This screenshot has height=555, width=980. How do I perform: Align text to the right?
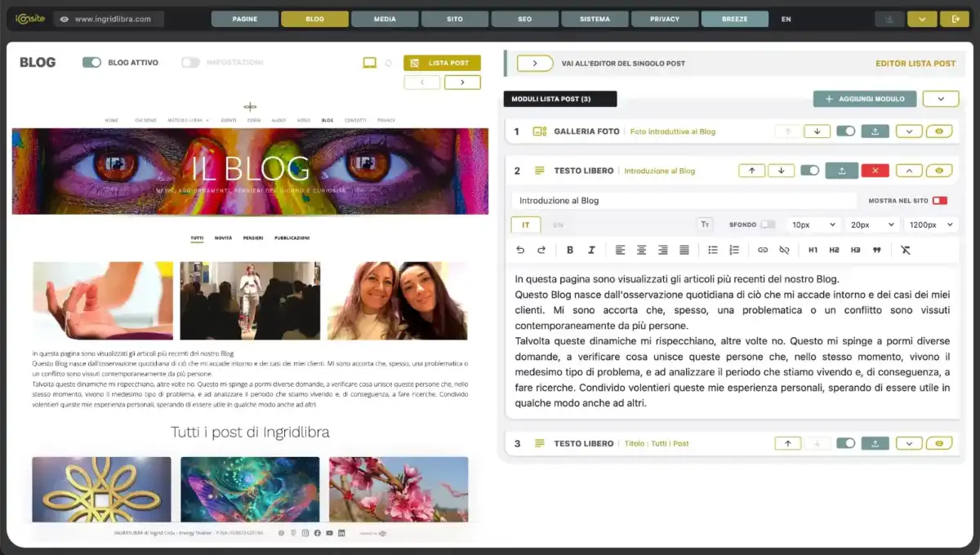tap(663, 250)
